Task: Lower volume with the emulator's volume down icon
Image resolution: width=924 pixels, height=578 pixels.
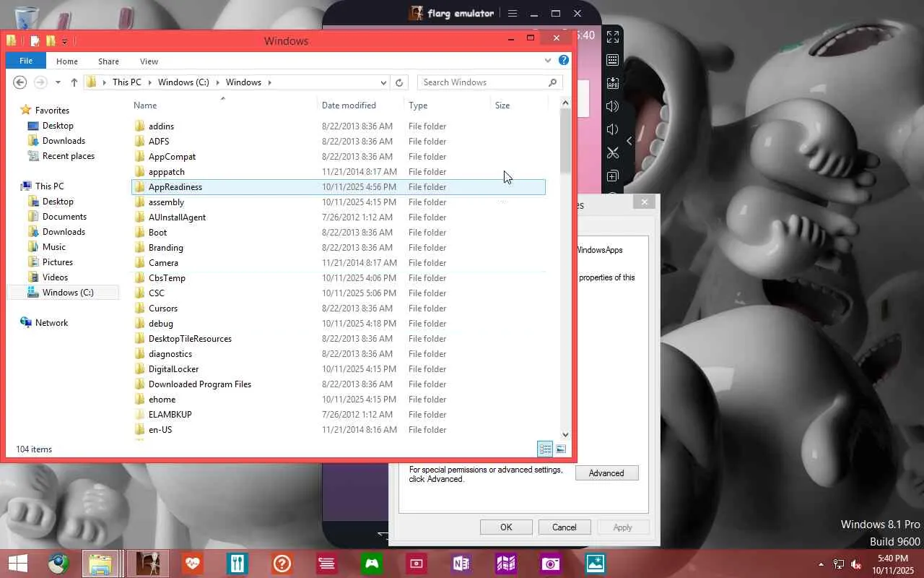Action: point(612,129)
